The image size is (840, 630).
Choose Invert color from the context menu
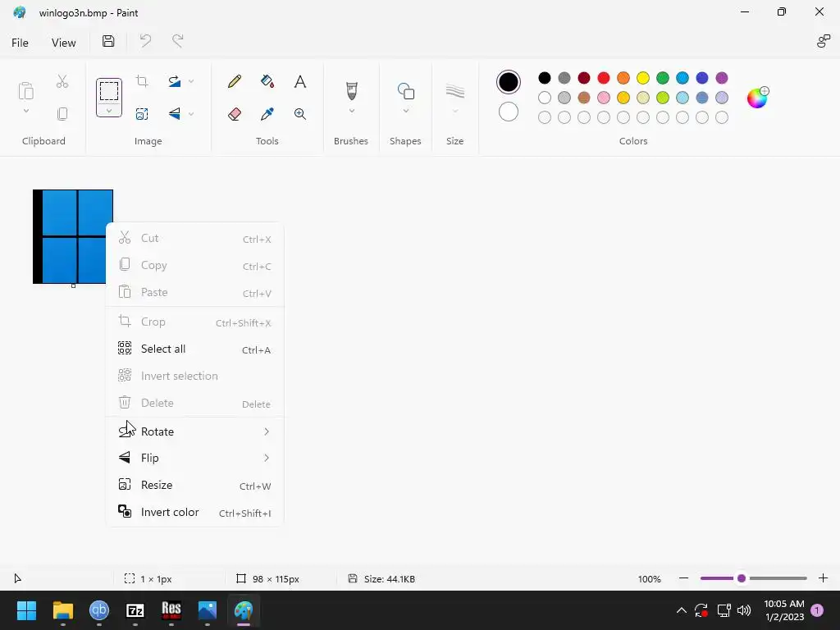coord(195,512)
